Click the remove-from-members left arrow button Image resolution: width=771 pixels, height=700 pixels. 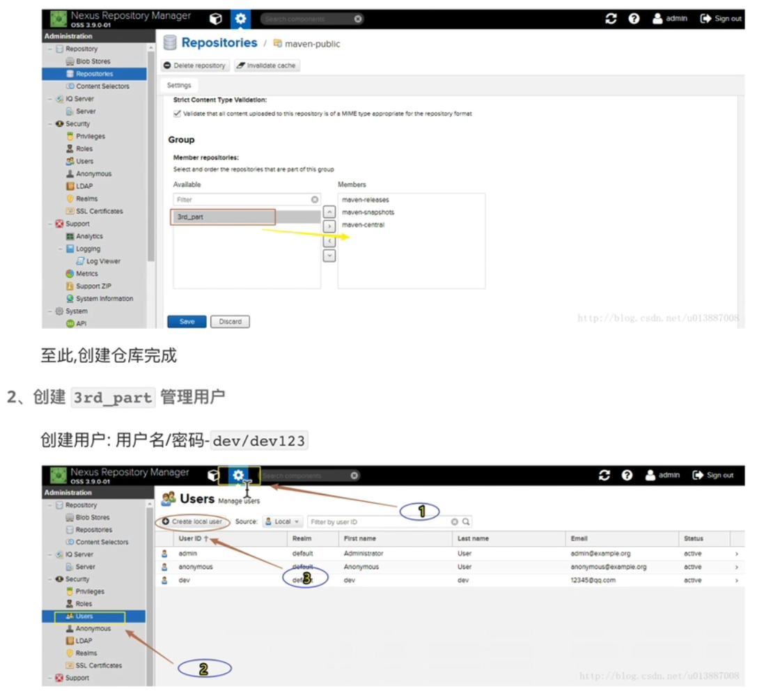pyautogui.click(x=329, y=242)
